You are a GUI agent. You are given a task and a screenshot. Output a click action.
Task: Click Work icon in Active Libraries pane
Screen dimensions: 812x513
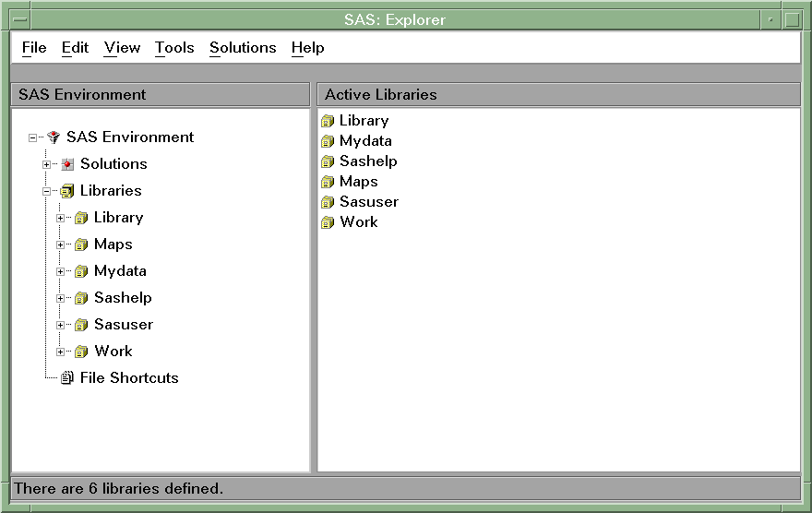(328, 222)
